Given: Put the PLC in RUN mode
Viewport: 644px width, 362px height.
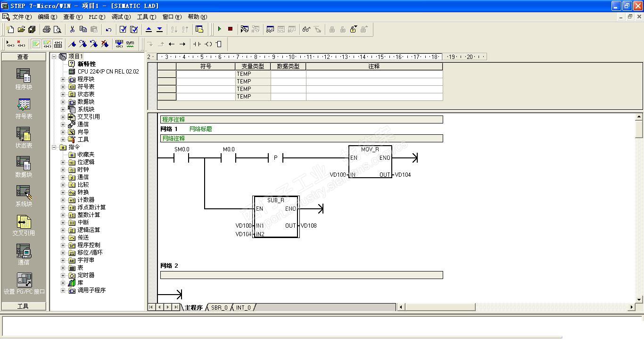Looking at the screenshot, I should click(x=219, y=29).
